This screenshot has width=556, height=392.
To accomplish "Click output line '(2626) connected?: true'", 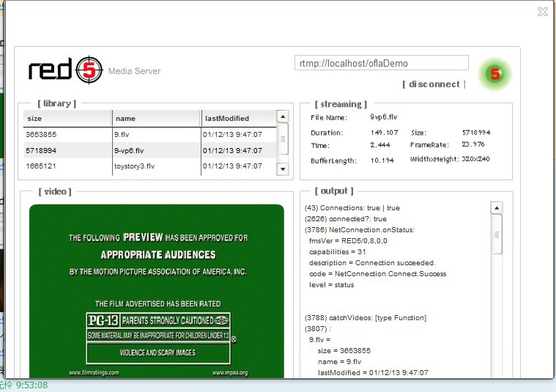I will coord(346,219).
